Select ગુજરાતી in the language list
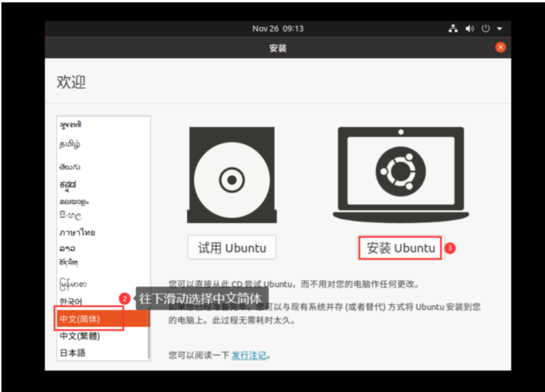 click(103, 125)
